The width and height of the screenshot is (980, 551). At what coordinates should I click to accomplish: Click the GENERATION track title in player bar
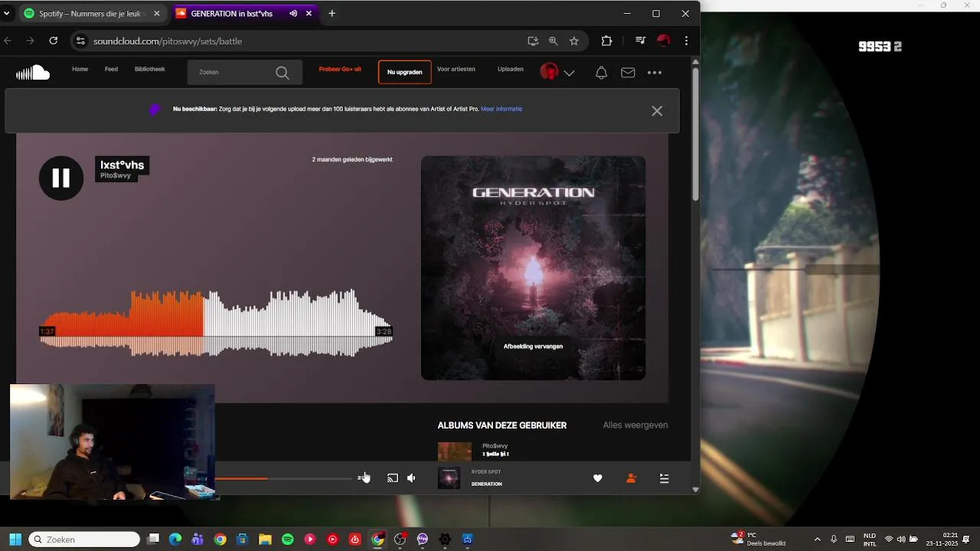(x=486, y=484)
